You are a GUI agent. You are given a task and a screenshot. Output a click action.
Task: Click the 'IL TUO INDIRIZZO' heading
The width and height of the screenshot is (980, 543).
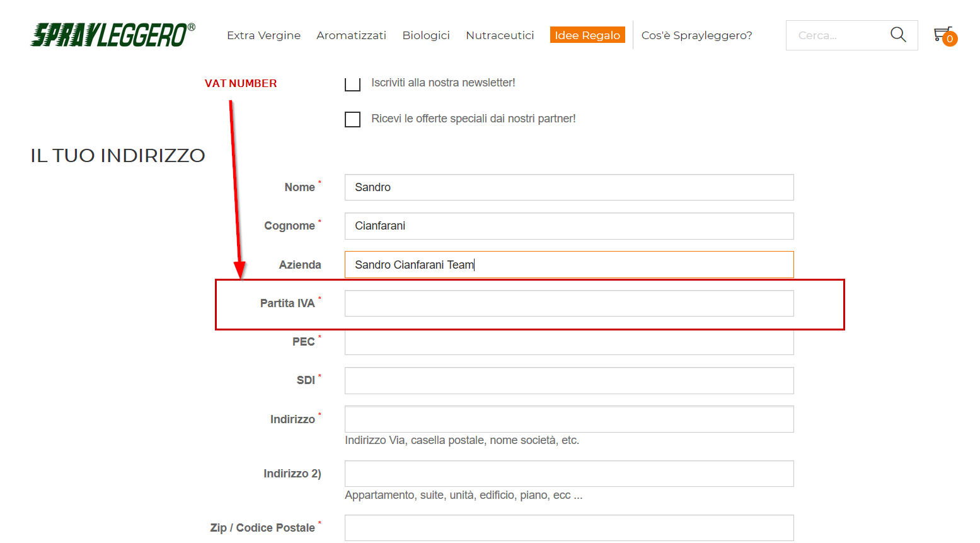click(118, 155)
